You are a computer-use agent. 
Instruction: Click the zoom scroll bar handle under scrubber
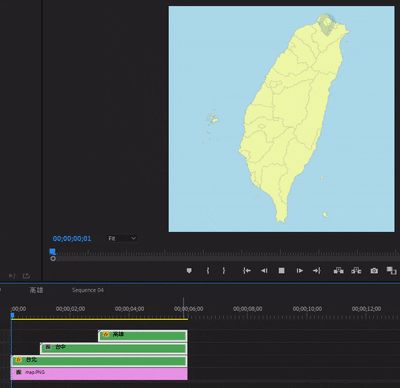pos(53,259)
